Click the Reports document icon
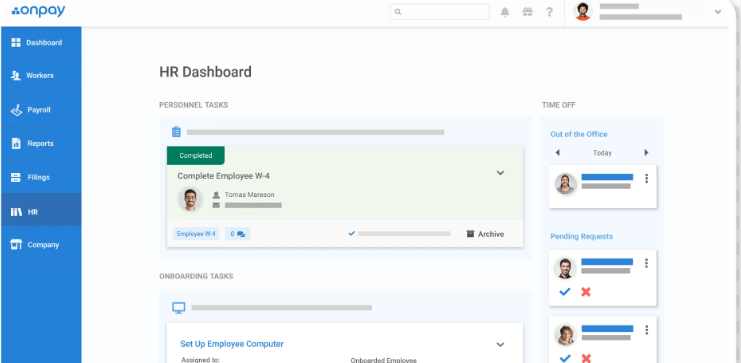 click(x=16, y=143)
